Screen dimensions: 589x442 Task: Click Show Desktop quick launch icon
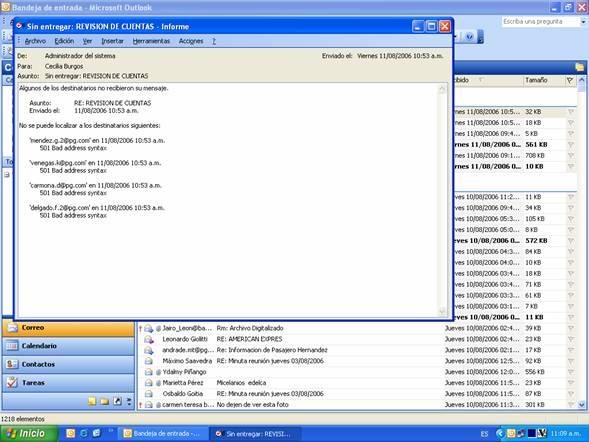tap(97, 434)
